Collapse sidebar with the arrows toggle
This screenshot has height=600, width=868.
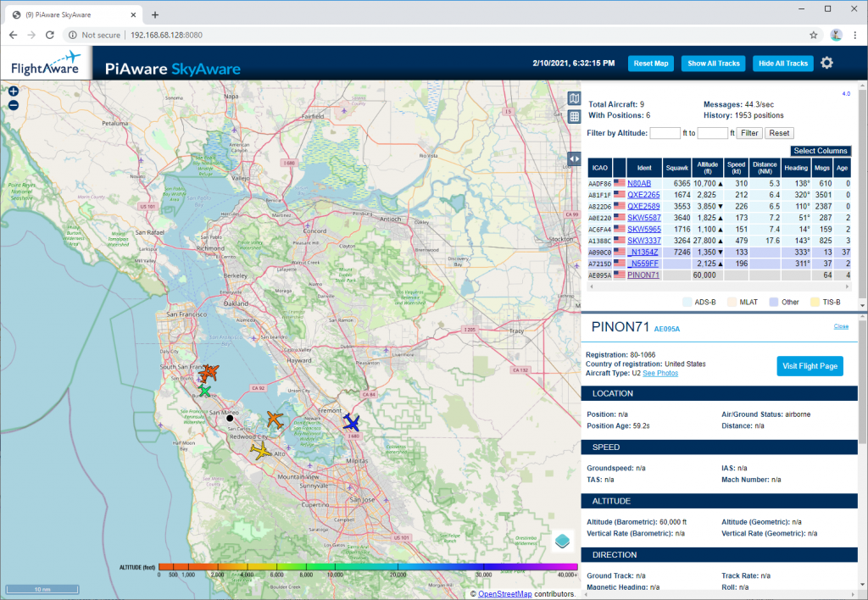tap(574, 158)
